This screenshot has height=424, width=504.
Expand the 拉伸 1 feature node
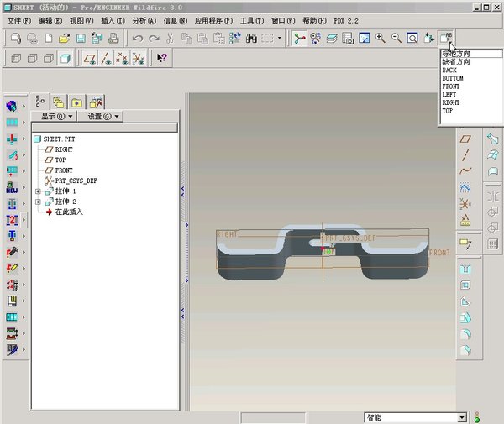pyautogui.click(x=38, y=191)
